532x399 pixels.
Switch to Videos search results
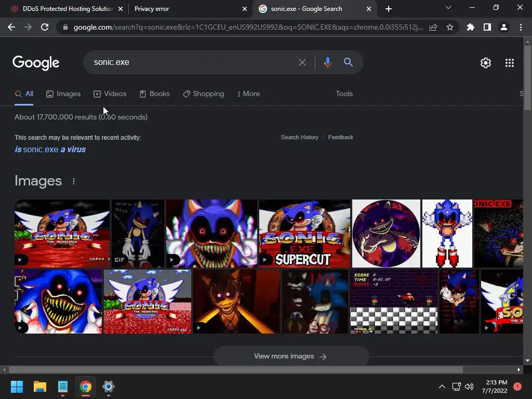click(x=110, y=94)
